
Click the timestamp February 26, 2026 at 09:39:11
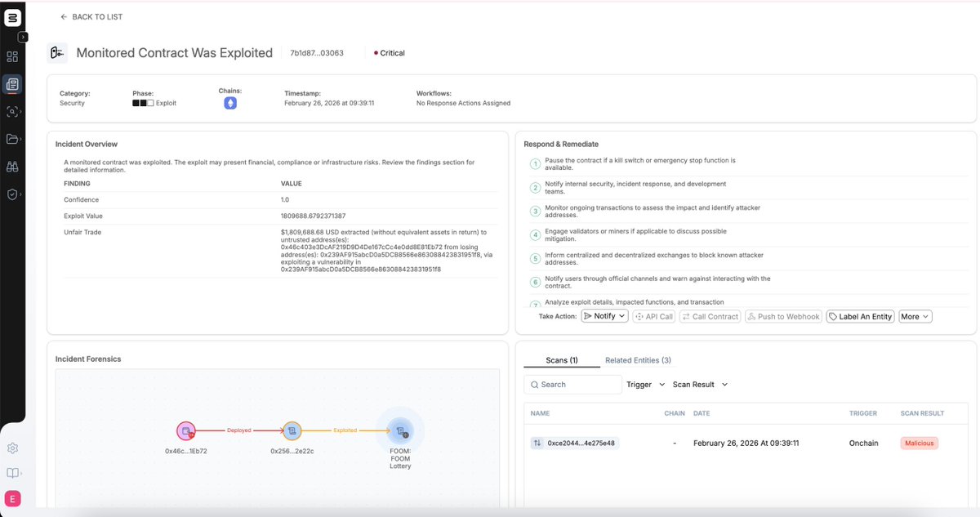point(329,104)
